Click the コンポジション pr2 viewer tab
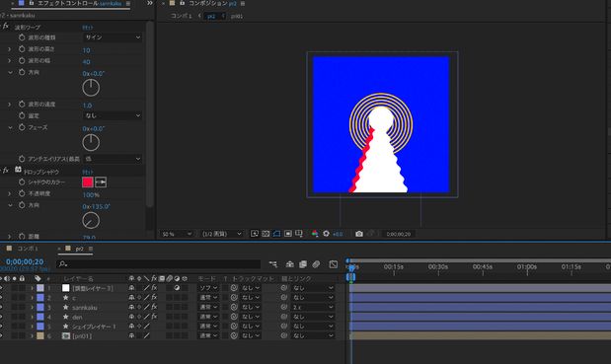This screenshot has width=611, height=364. tap(212, 4)
